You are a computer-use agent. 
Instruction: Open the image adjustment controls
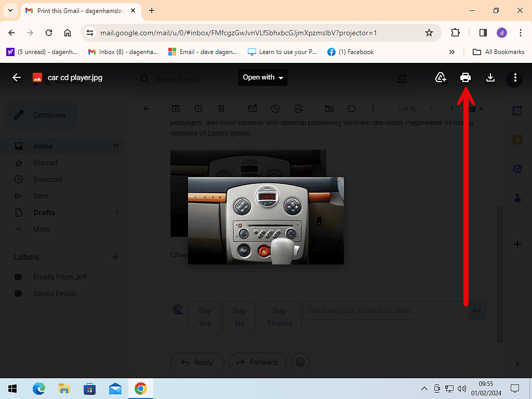(402, 79)
